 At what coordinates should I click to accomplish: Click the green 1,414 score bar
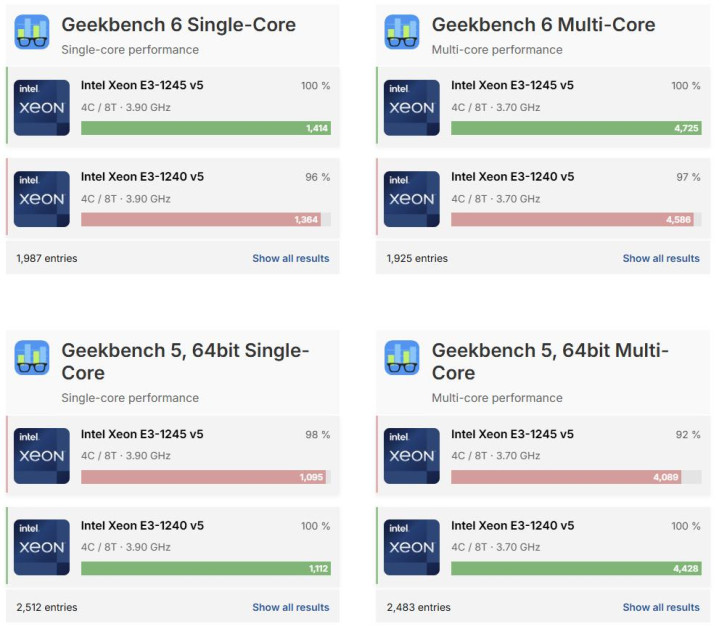(x=205, y=128)
